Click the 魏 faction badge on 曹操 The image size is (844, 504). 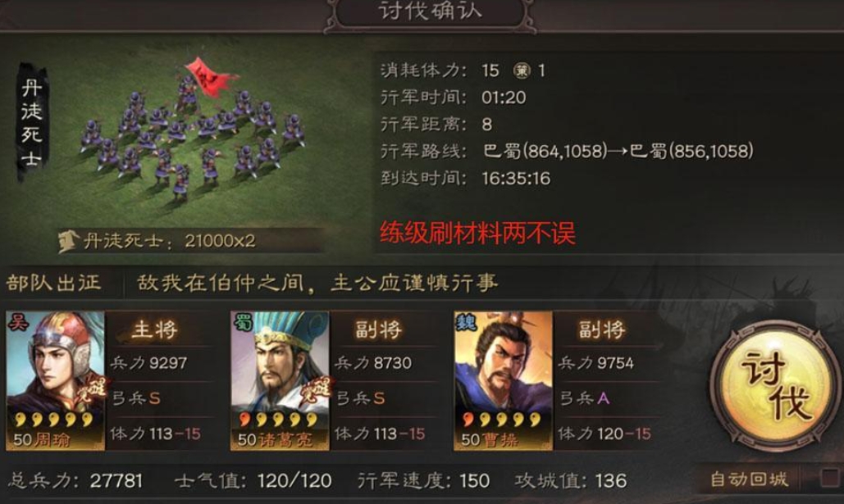click(466, 323)
